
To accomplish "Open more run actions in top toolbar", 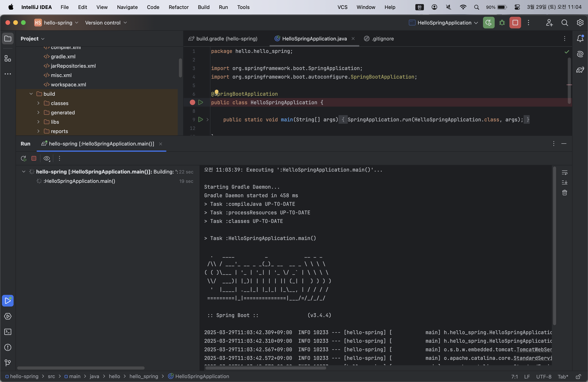I will (528, 23).
